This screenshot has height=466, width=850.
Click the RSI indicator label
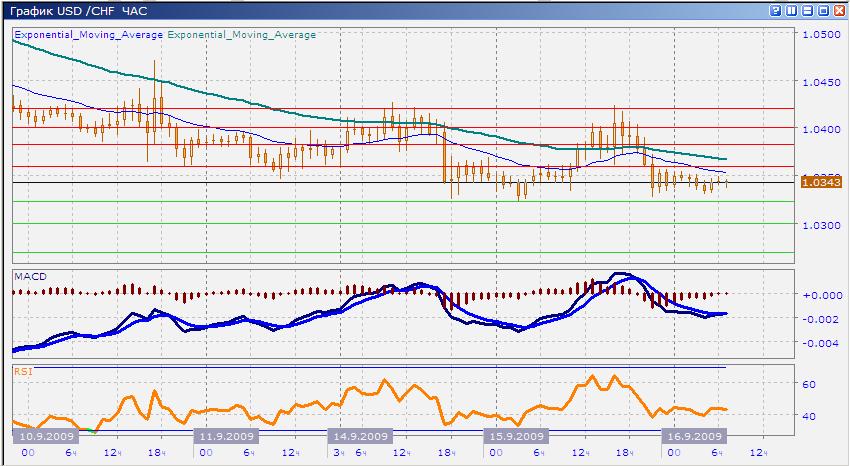(22, 371)
